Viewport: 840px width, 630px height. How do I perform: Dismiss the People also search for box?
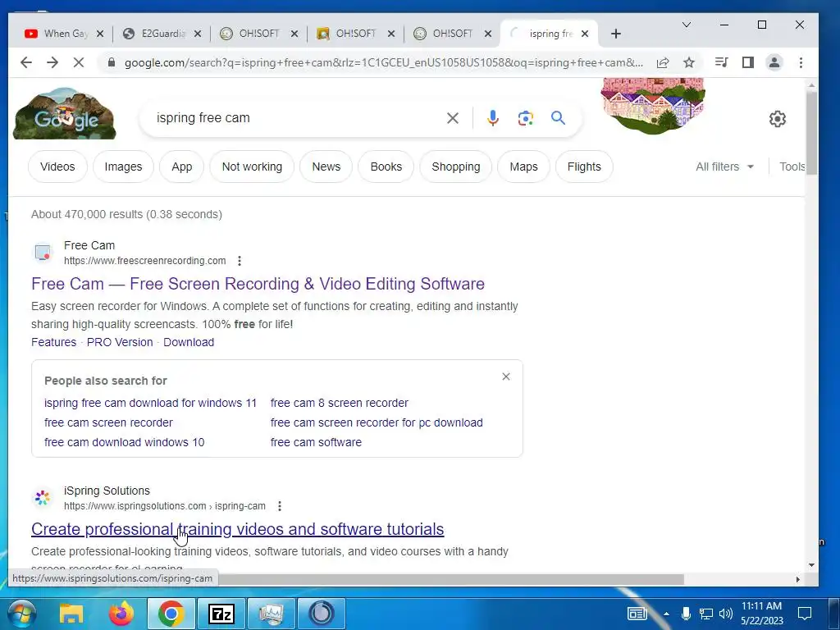505,377
